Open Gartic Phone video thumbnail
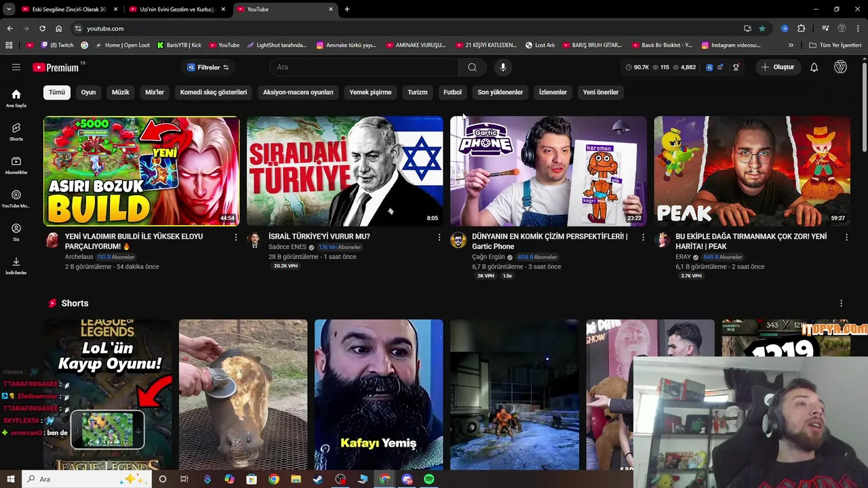The width and height of the screenshot is (868, 488). (548, 171)
